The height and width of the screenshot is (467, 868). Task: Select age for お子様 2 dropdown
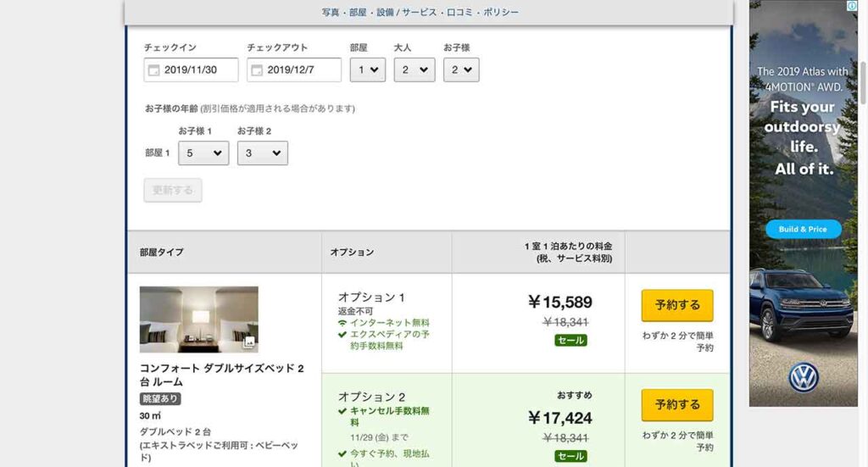coord(262,153)
